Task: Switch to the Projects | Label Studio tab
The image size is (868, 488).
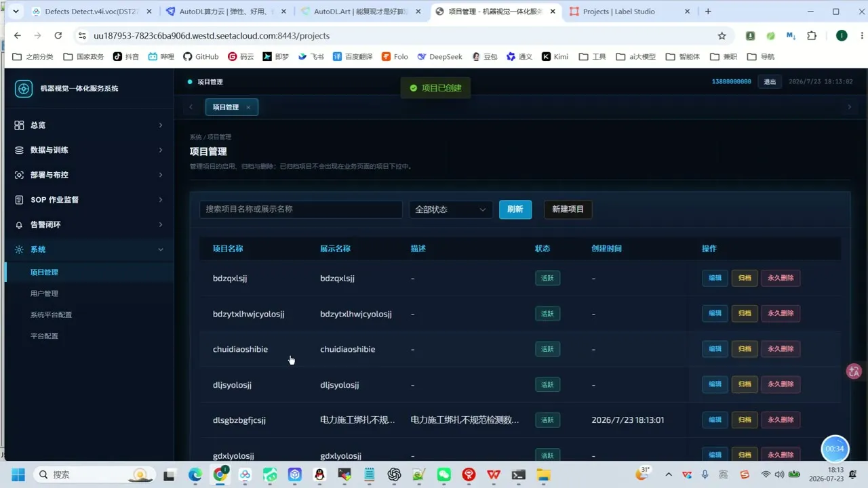Action: coord(630,12)
